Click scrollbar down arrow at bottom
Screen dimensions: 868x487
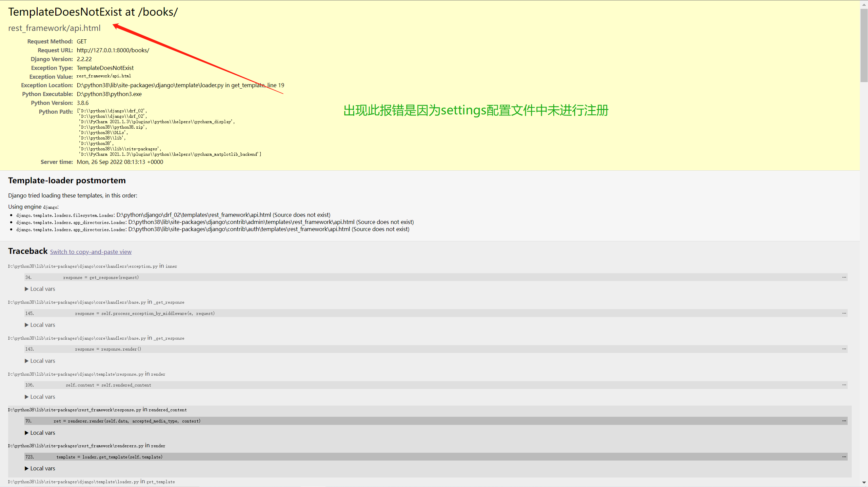(864, 483)
